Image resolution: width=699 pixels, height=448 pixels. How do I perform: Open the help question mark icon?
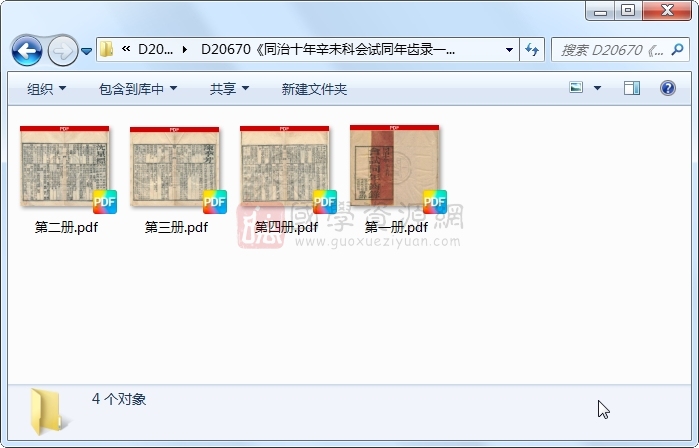coord(667,89)
